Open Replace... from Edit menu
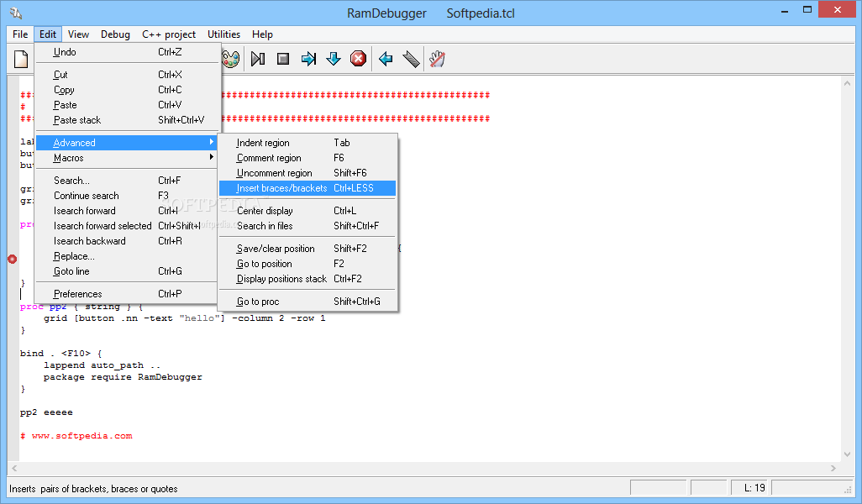862x504 pixels. click(126, 256)
